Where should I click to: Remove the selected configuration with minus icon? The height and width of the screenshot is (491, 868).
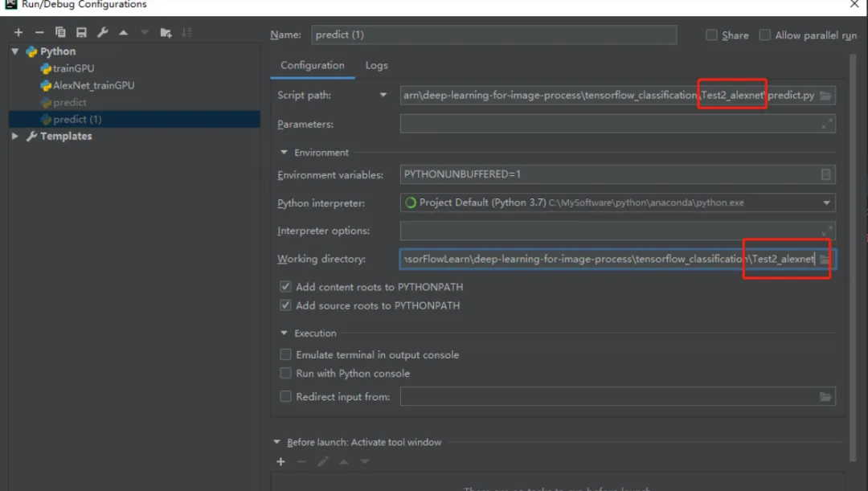click(x=39, y=33)
